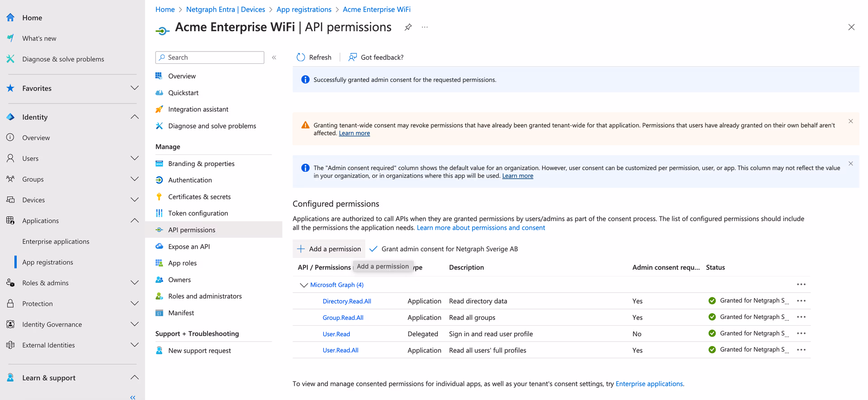Open Certificates & secrets menu item
This screenshot has height=400, width=868.
tap(199, 197)
